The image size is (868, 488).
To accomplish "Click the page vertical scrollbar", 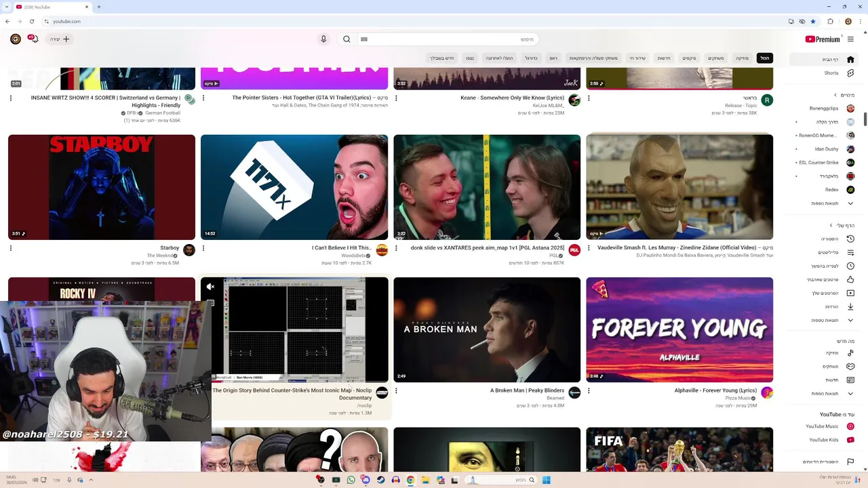I will (x=865, y=120).
